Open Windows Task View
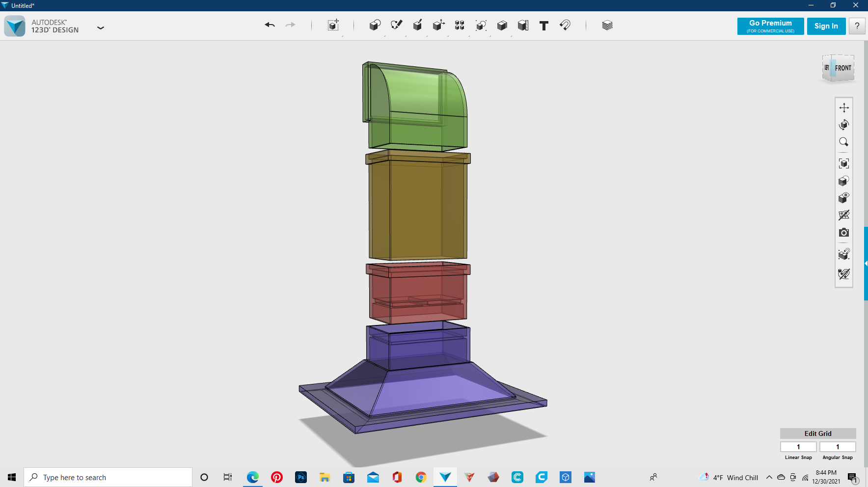Image resolution: width=868 pixels, height=487 pixels. (228, 477)
